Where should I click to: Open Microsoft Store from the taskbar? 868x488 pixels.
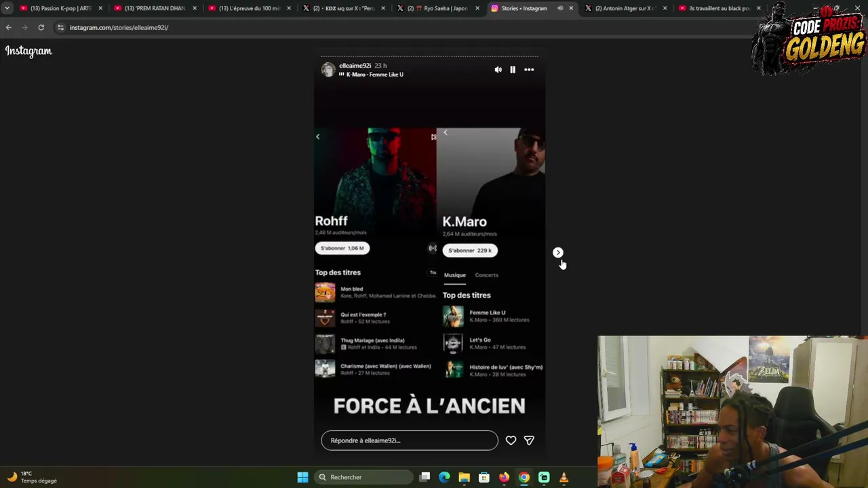(x=484, y=477)
